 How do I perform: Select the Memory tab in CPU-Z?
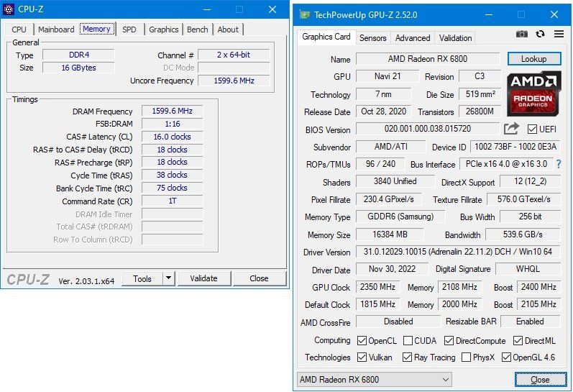[96, 29]
